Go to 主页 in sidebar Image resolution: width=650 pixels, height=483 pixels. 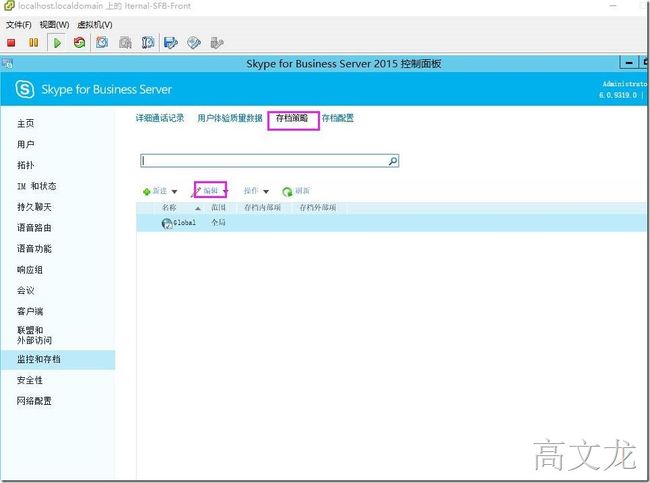(25, 123)
